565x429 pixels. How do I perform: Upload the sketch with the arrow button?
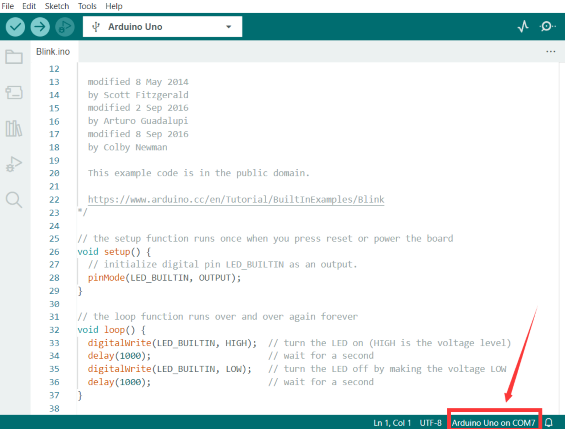click(x=40, y=27)
